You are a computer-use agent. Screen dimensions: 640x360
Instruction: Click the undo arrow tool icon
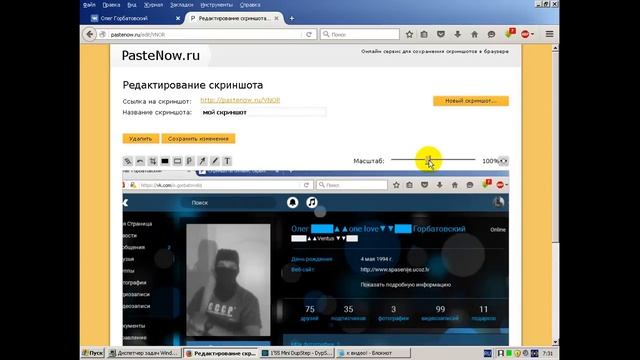[140, 161]
